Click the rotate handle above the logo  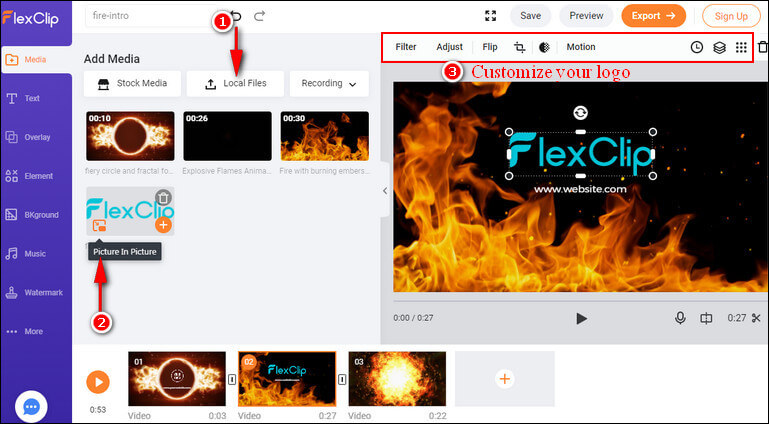pos(580,113)
